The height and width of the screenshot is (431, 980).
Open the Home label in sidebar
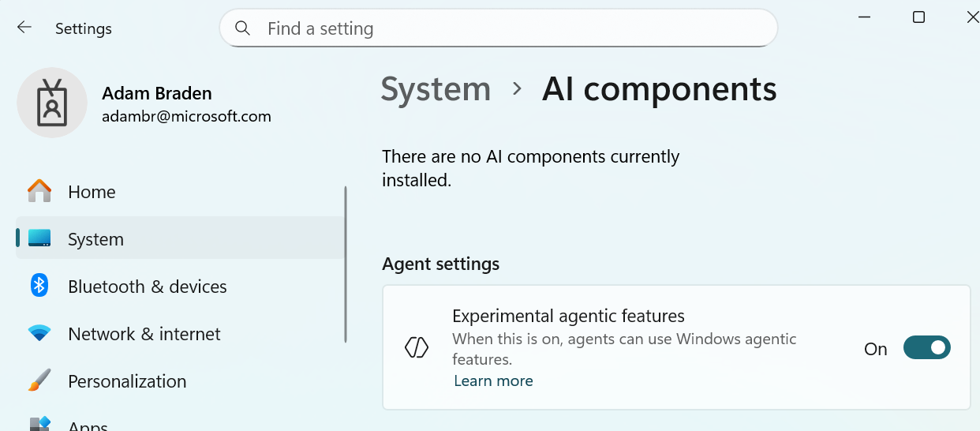tap(92, 192)
